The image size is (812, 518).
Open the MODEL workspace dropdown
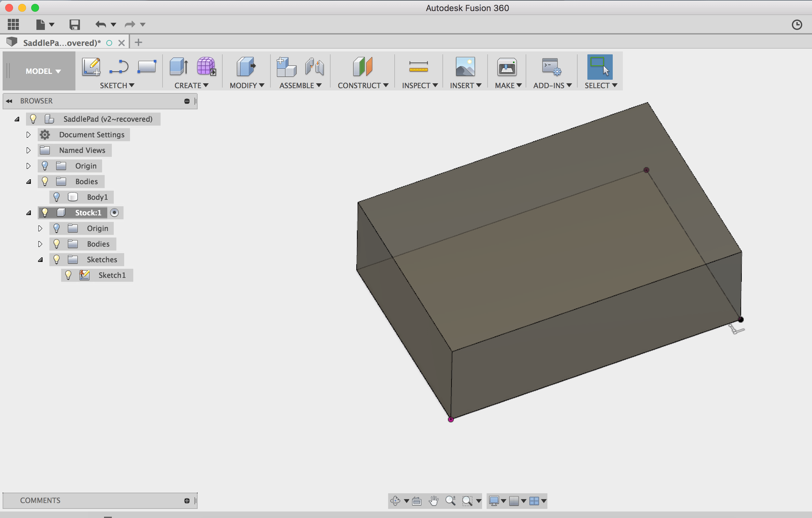coord(43,71)
